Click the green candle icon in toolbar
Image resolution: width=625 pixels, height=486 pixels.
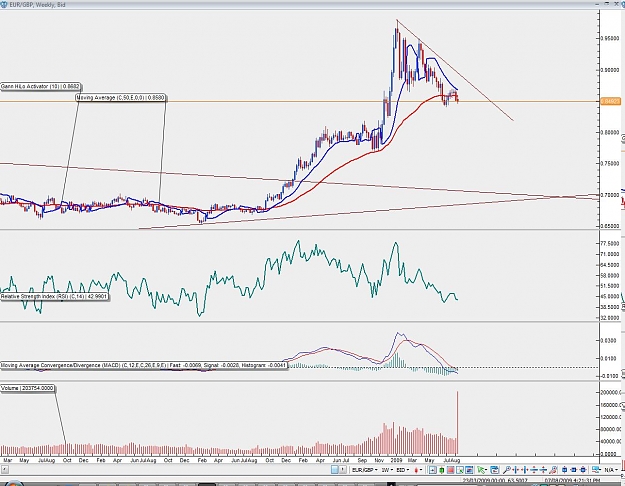442,470
